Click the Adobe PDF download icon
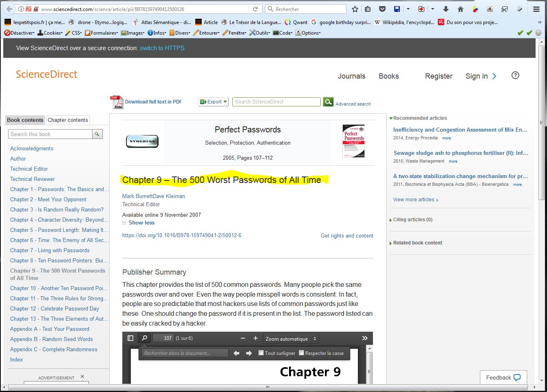Screen dimensions: 547x392 point(117,102)
